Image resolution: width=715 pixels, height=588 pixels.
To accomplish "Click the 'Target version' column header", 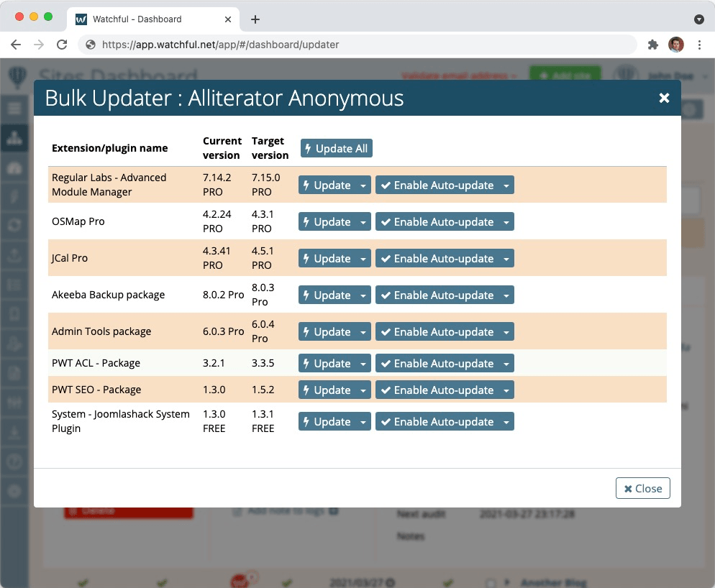I will click(270, 148).
